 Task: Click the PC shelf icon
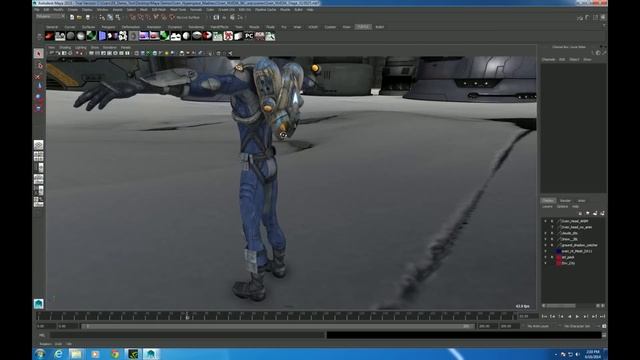tap(249, 36)
